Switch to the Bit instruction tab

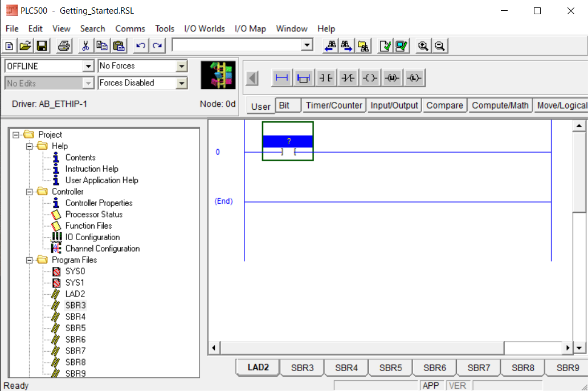(x=288, y=105)
